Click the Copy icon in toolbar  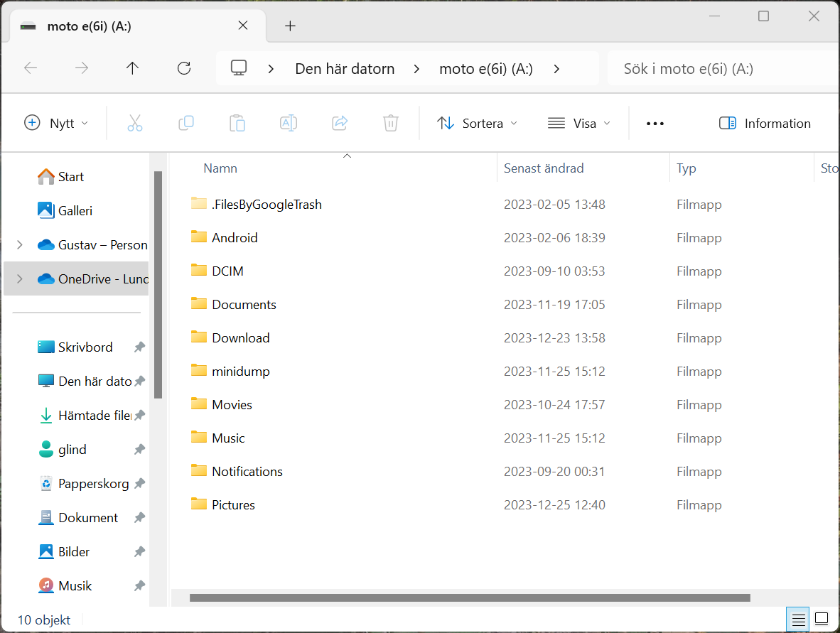point(186,123)
